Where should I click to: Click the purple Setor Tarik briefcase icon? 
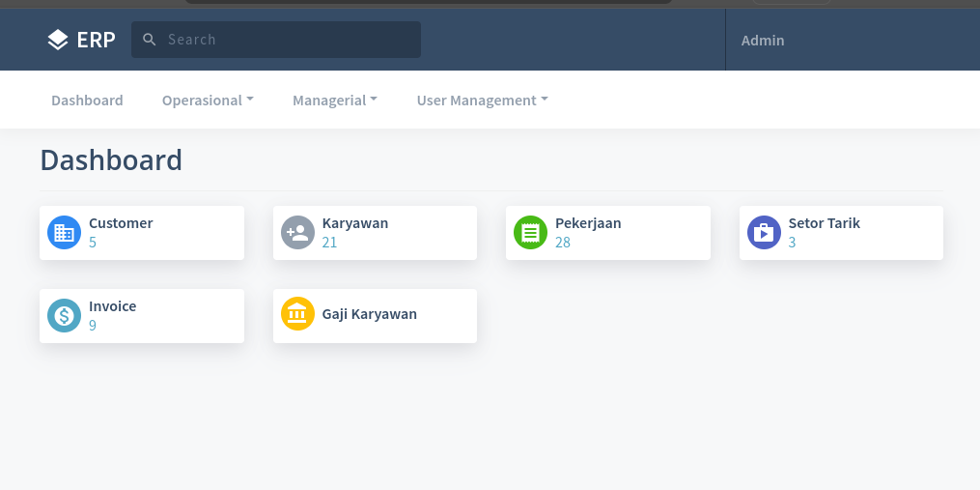764,233
